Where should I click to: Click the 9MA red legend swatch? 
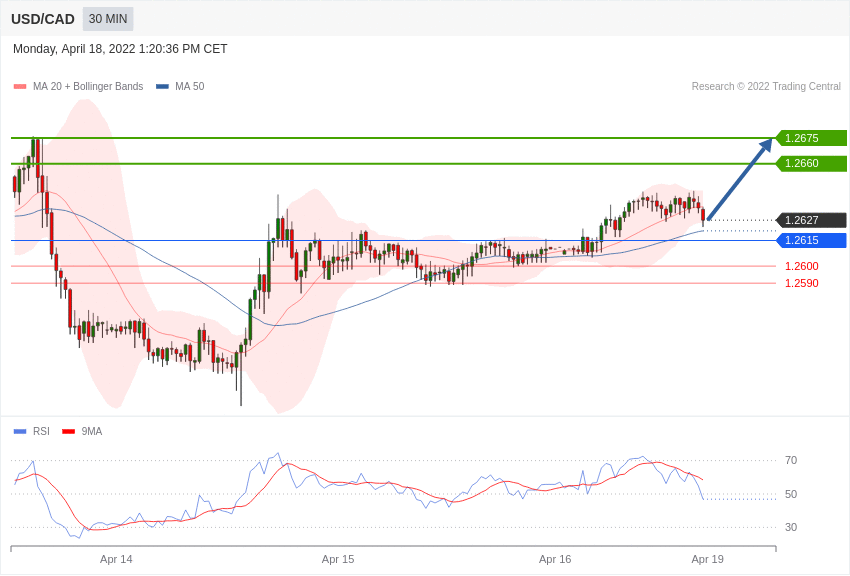point(69,432)
